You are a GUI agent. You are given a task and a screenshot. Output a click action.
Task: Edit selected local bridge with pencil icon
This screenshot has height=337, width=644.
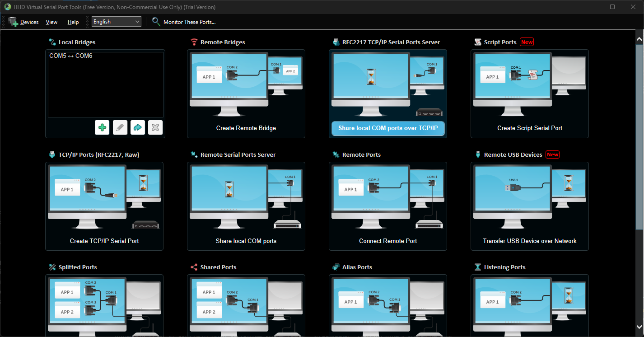pyautogui.click(x=120, y=127)
